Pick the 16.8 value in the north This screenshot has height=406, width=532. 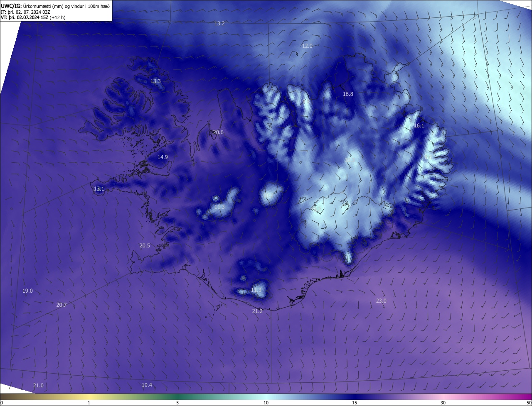(348, 94)
